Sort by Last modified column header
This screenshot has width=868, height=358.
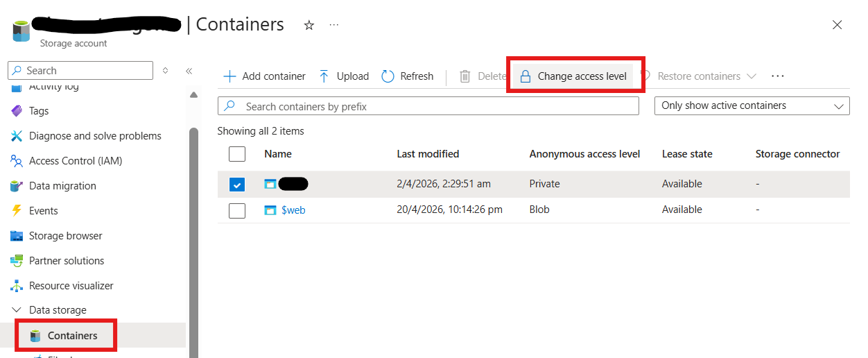coord(428,154)
